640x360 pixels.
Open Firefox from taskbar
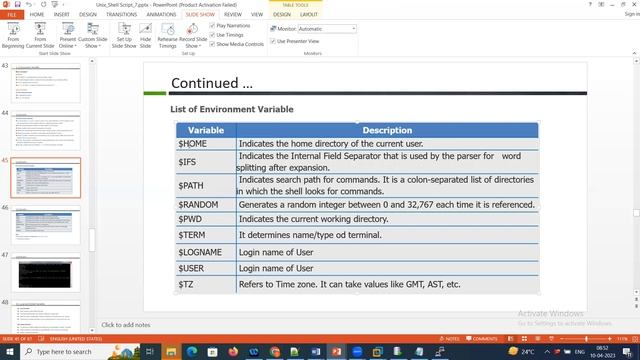(233, 351)
